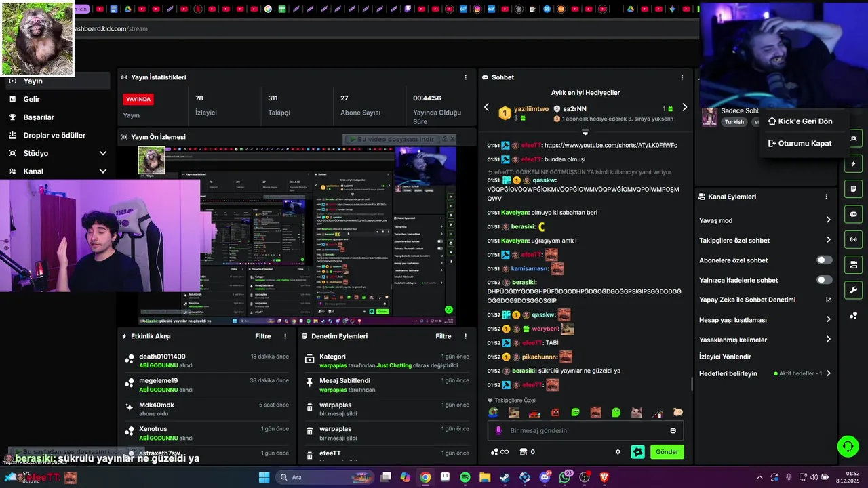
Task: Click purple microphone icon in chat input
Action: (x=498, y=430)
